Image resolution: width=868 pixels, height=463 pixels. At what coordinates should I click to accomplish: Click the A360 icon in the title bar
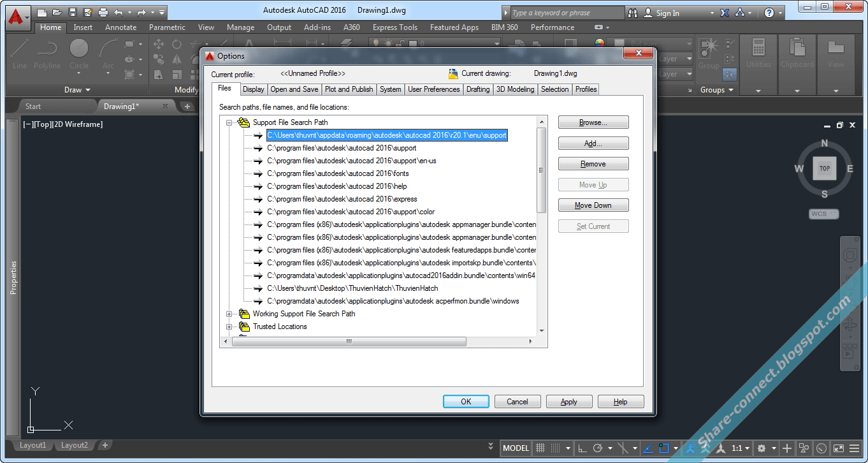741,13
